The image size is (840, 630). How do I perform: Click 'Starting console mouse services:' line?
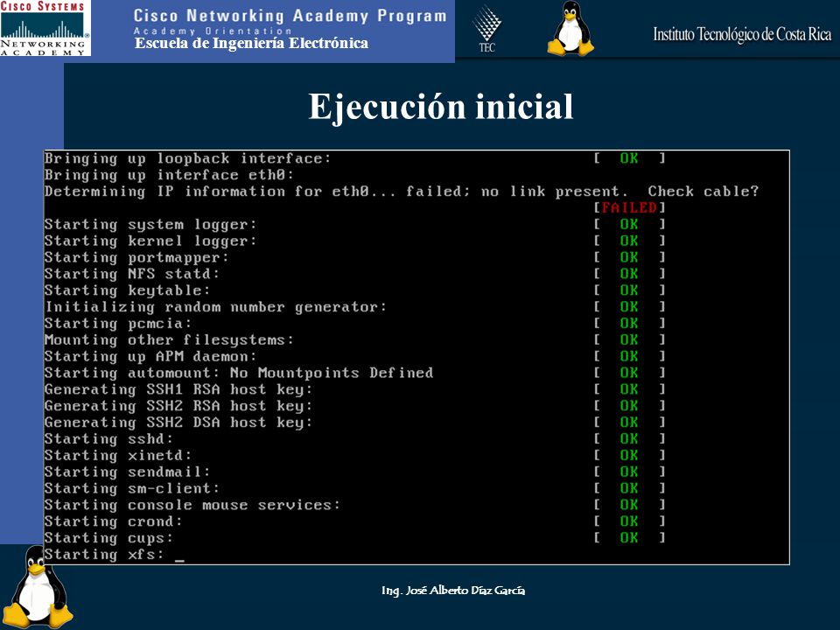pos(192,505)
